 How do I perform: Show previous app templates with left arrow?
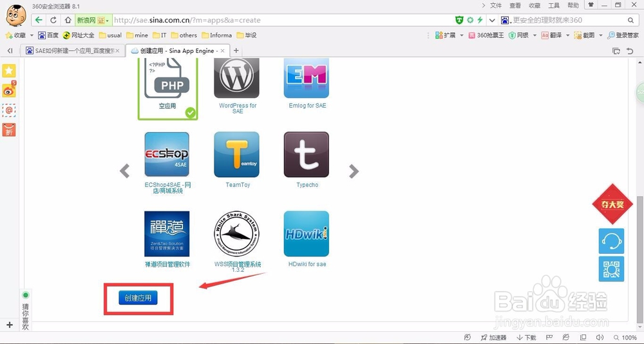coord(124,171)
